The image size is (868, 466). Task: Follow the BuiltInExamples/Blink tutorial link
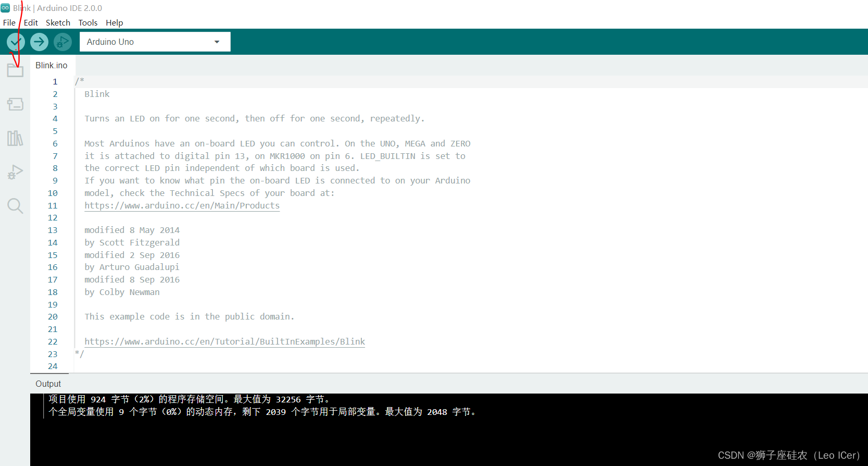(x=225, y=341)
